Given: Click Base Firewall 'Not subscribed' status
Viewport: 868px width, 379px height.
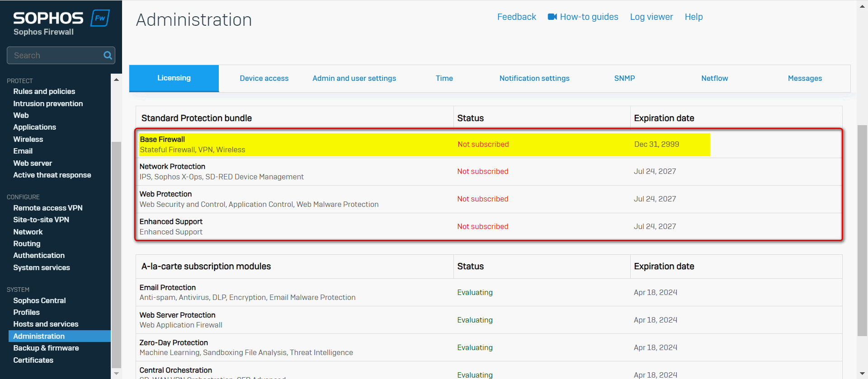Looking at the screenshot, I should (483, 144).
